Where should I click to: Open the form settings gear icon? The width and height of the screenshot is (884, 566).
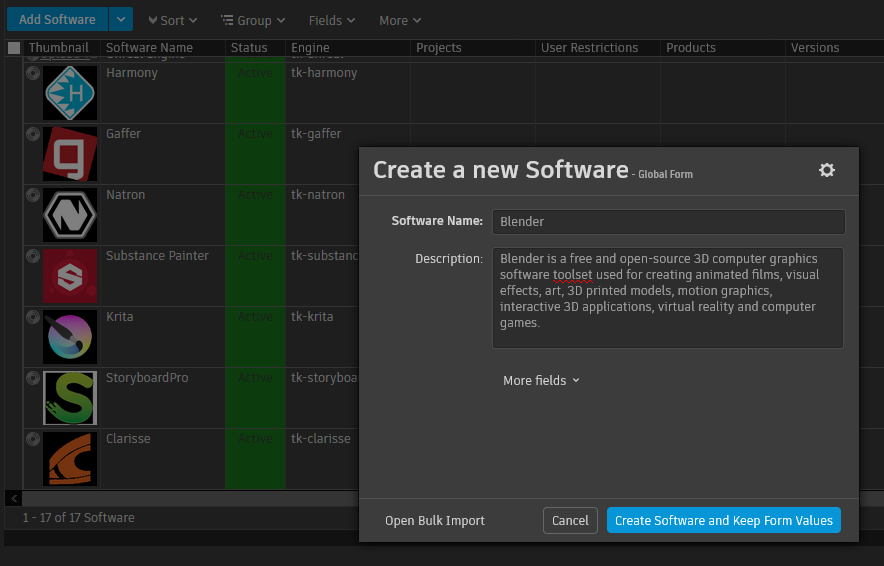(826, 170)
